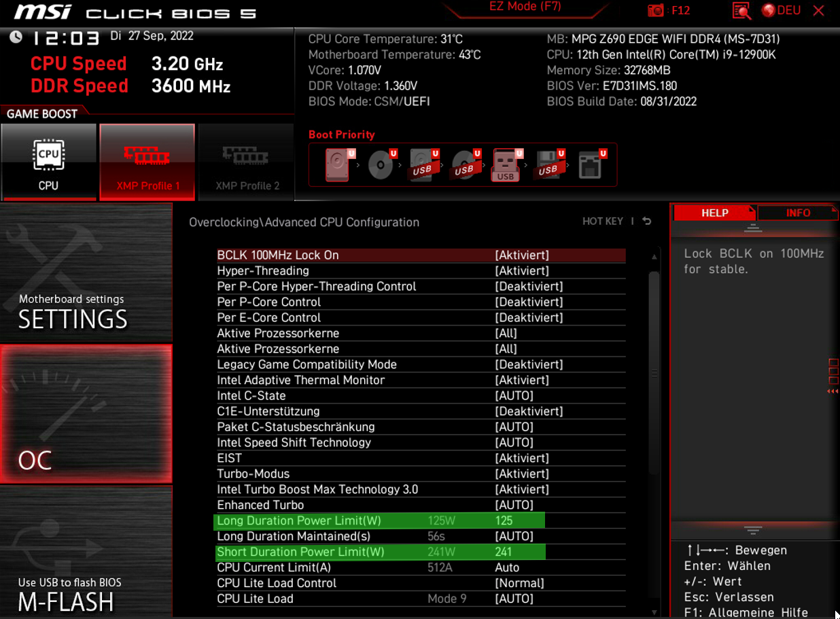This screenshot has width=840, height=619.
Task: Toggle Per E-Core Control setting
Action: point(421,318)
